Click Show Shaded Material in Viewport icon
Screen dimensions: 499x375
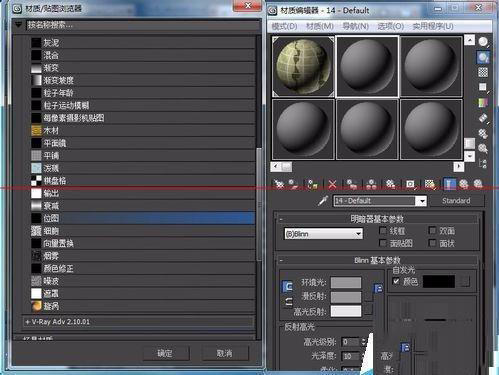click(430, 184)
